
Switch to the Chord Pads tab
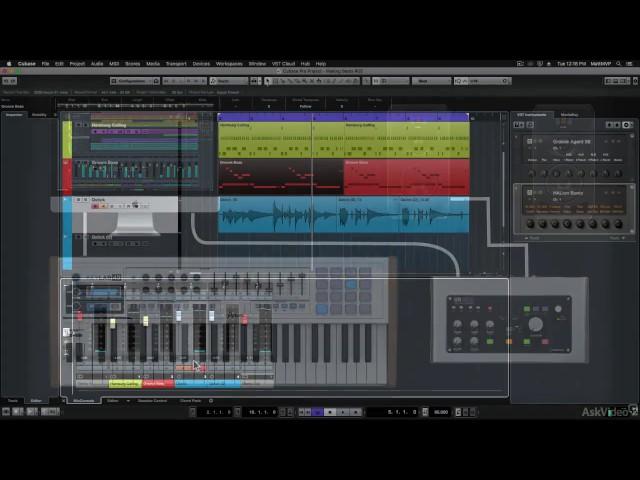click(x=191, y=401)
